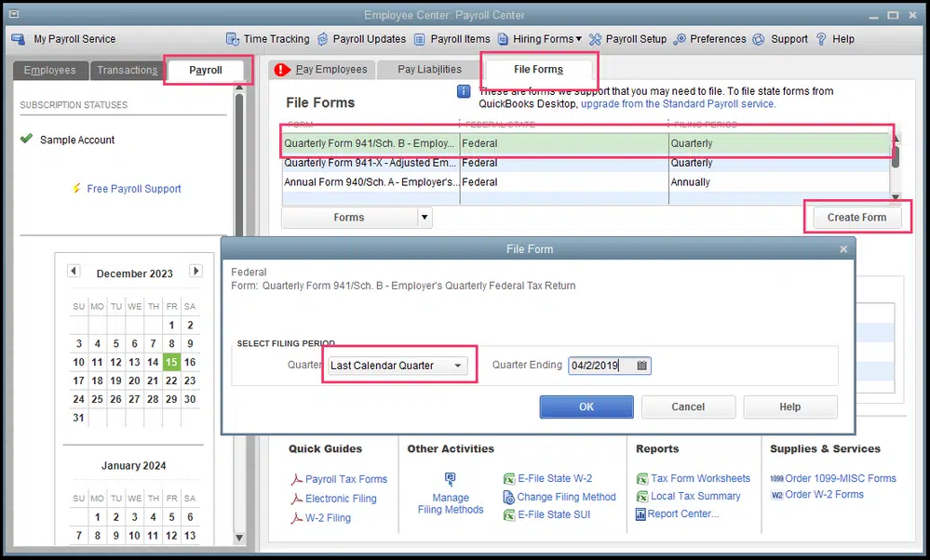Select Quarterly Form 941-X row
This screenshot has width=930, height=560.
click(x=586, y=163)
